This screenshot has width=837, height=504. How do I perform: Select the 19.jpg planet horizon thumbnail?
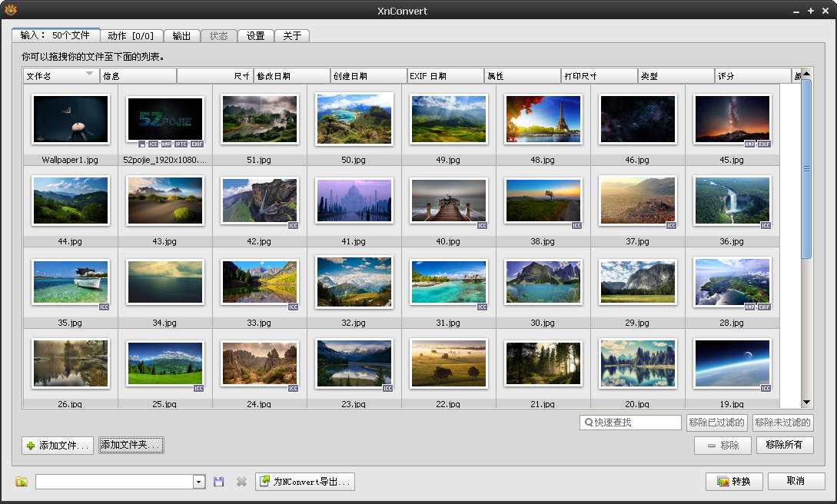[732, 363]
